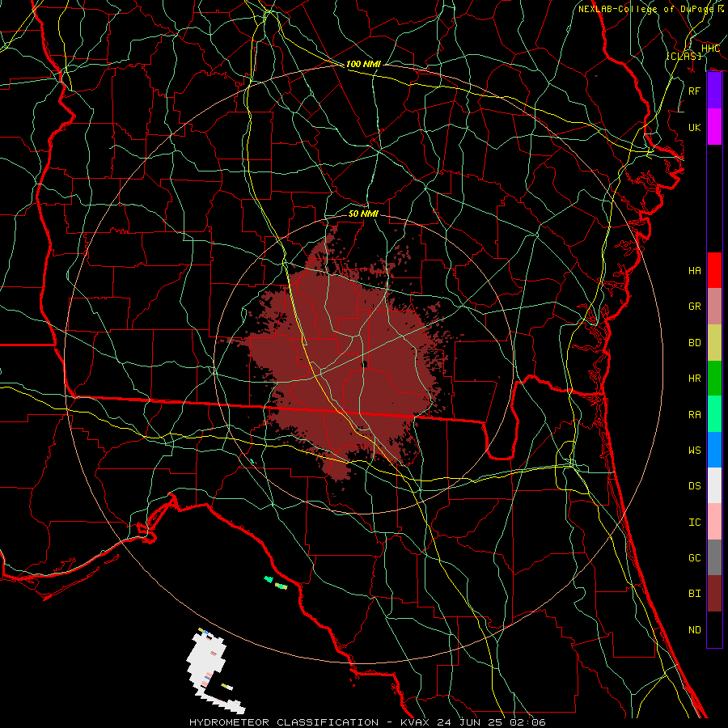Click the 'BI' legend label
Screen dimensions: 728x728
point(694,594)
